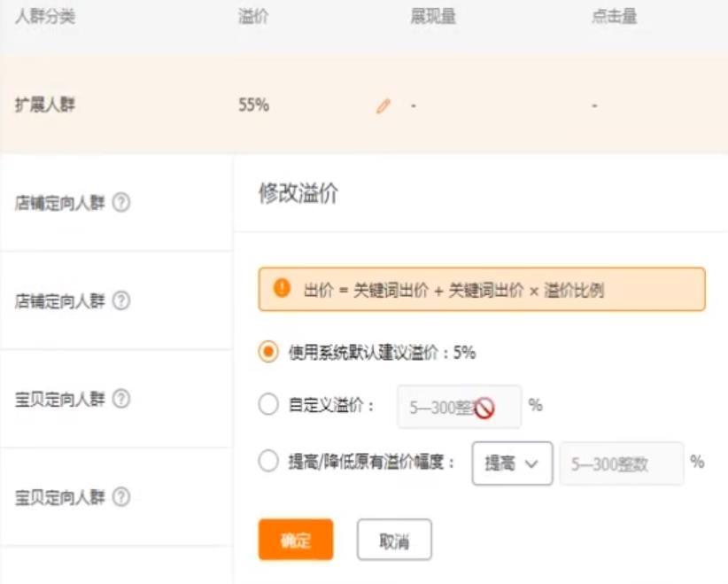Viewport: 728px width, 584px height.
Task: Click the 取消 button
Action: [394, 540]
